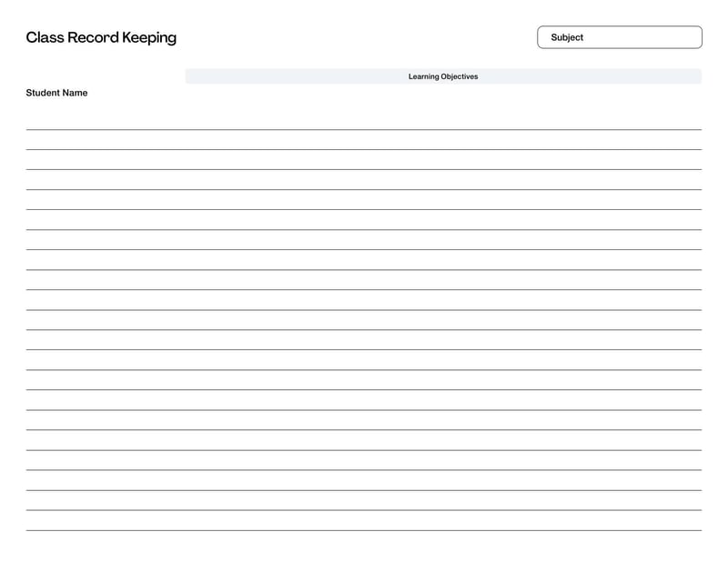
Task: Click the Student Name column heading
Action: (x=57, y=93)
